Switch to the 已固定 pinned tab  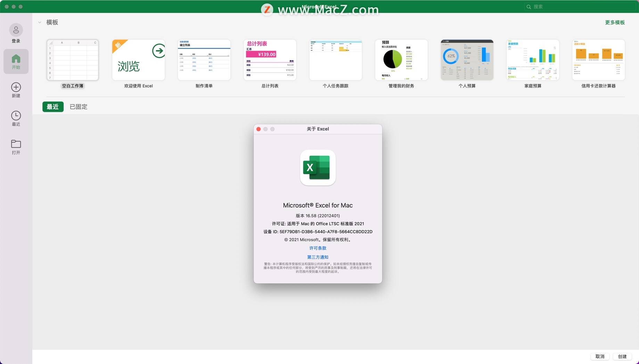pyautogui.click(x=79, y=107)
